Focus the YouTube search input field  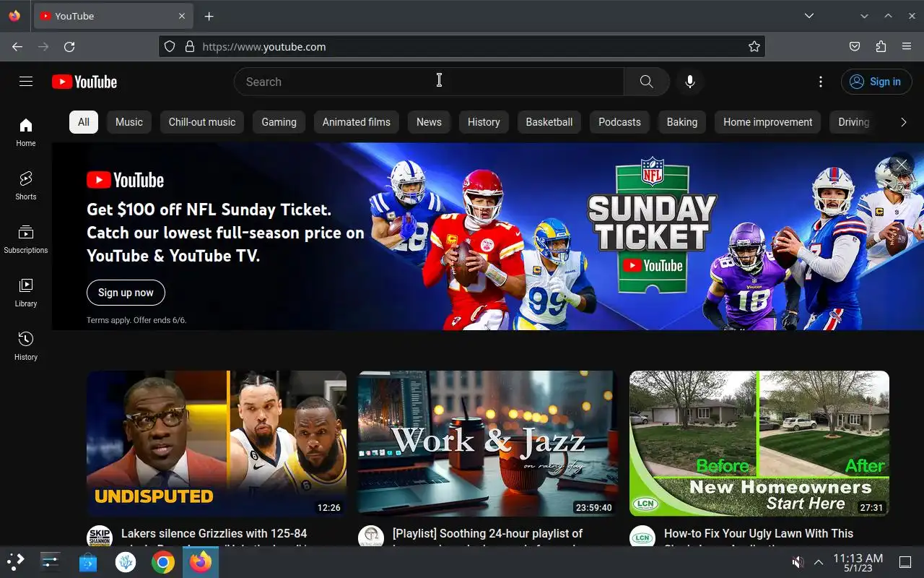click(430, 82)
